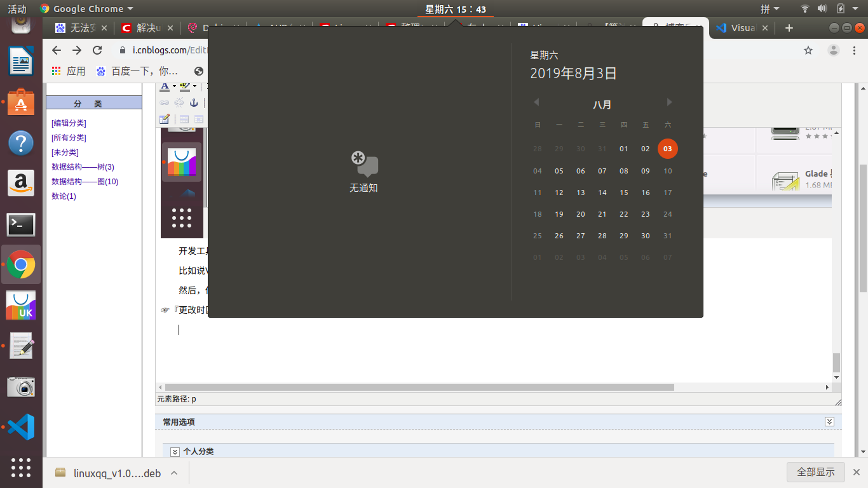Click the 星期六 15:43 clock

[x=456, y=9]
